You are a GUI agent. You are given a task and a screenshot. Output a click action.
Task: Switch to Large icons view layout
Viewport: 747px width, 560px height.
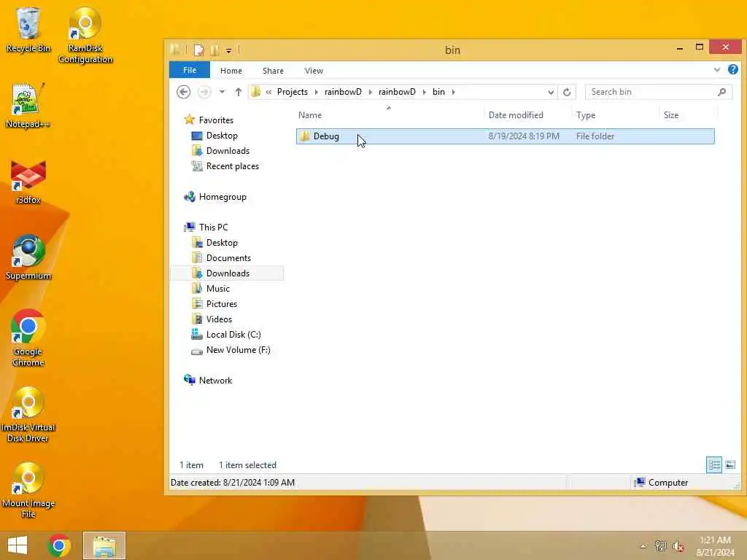(x=730, y=464)
